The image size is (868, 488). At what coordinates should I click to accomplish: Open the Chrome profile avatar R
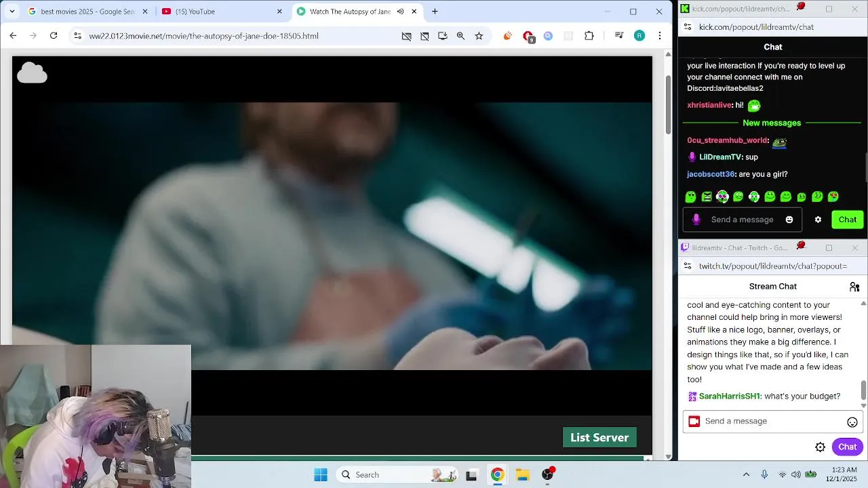click(639, 36)
